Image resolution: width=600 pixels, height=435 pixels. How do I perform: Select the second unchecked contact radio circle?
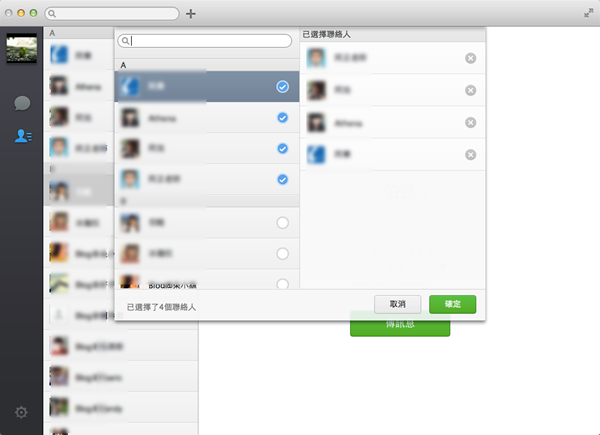tap(282, 254)
